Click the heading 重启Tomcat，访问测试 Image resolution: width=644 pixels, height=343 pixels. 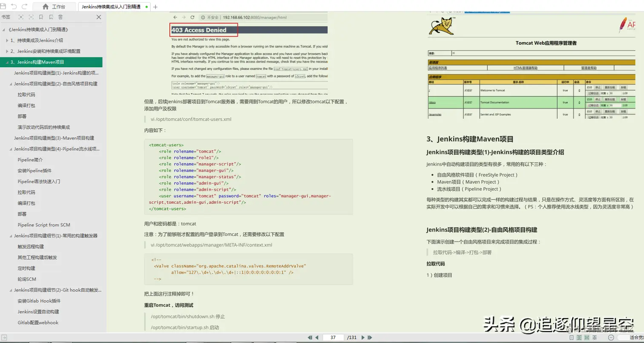pyautogui.click(x=169, y=305)
